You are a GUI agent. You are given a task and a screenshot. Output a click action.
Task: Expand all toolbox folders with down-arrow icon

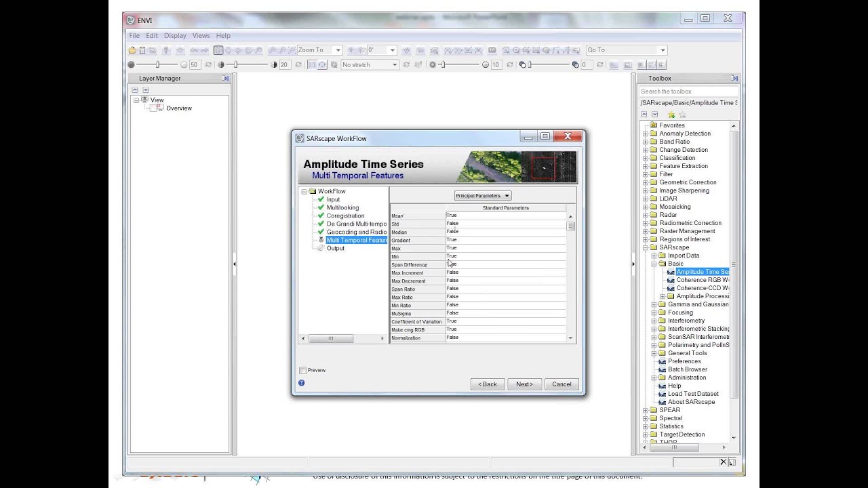coord(654,115)
